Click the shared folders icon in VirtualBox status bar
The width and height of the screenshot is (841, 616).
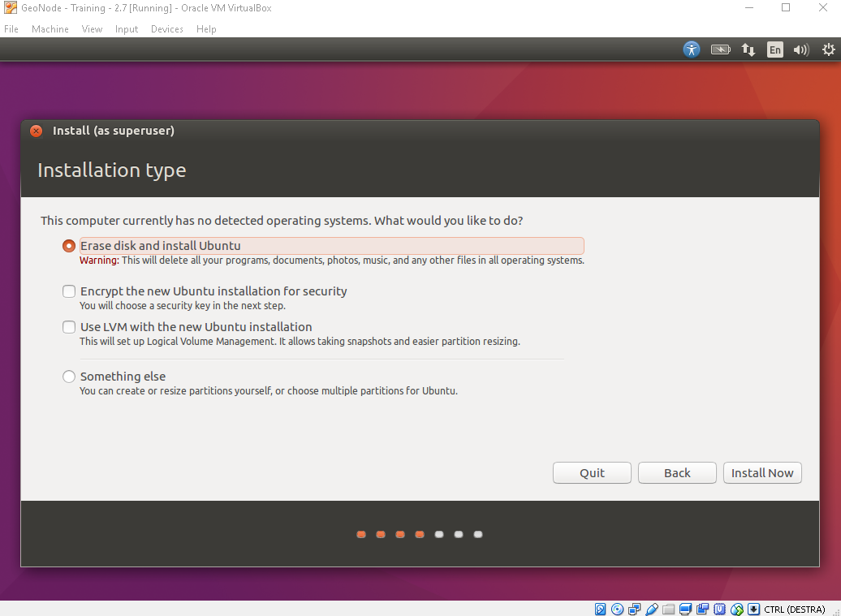(668, 609)
